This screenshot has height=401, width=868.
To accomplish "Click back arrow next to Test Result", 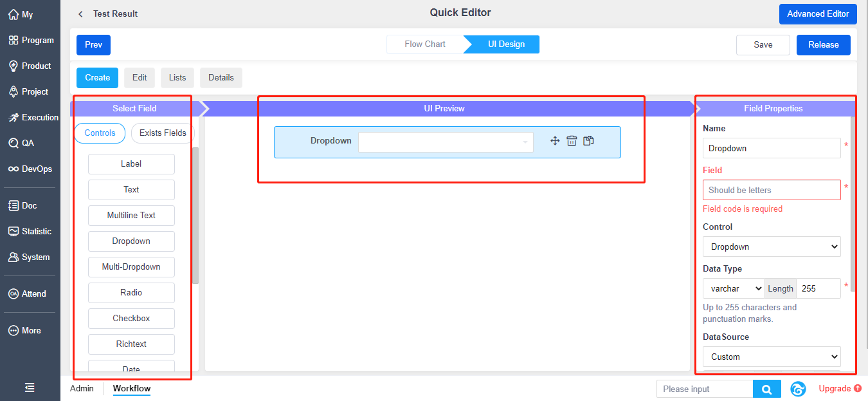I will tap(80, 14).
